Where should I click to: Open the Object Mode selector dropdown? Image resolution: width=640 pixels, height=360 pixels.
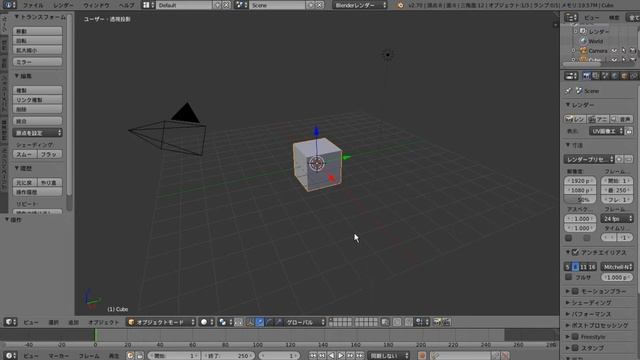click(161, 322)
